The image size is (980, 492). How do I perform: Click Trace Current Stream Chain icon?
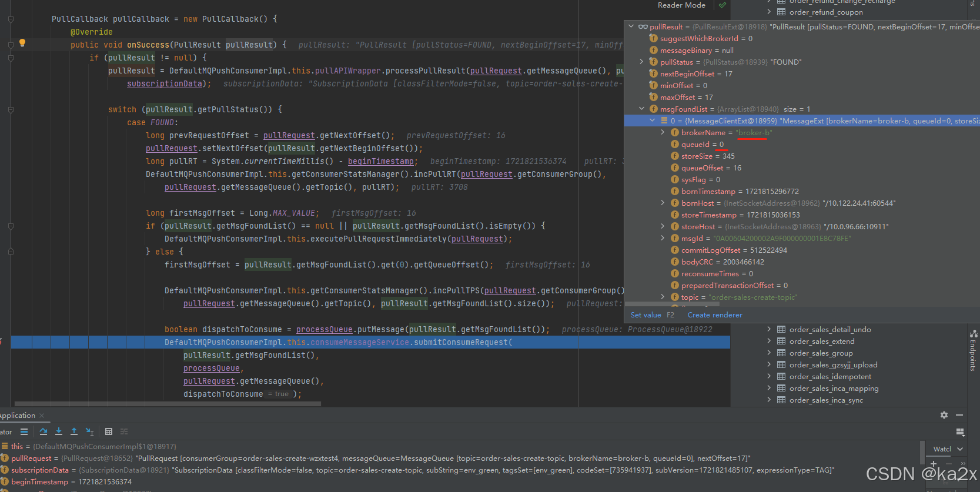124,431
